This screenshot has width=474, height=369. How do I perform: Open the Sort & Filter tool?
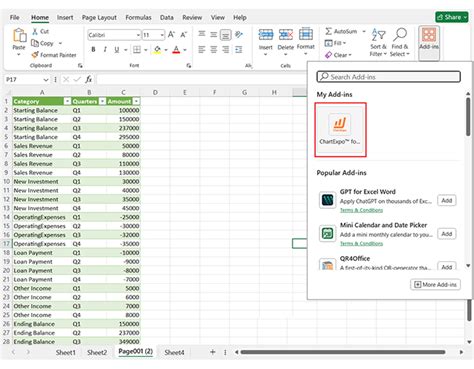tap(378, 42)
